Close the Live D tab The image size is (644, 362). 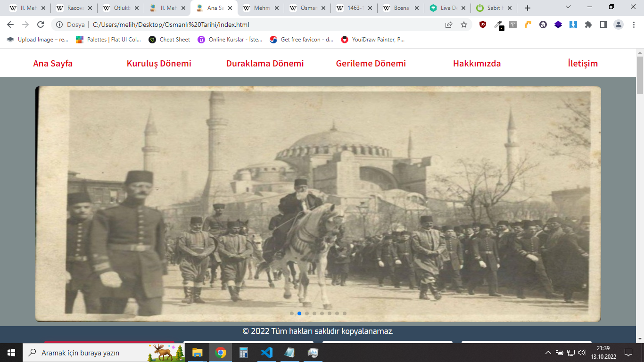pyautogui.click(x=463, y=8)
